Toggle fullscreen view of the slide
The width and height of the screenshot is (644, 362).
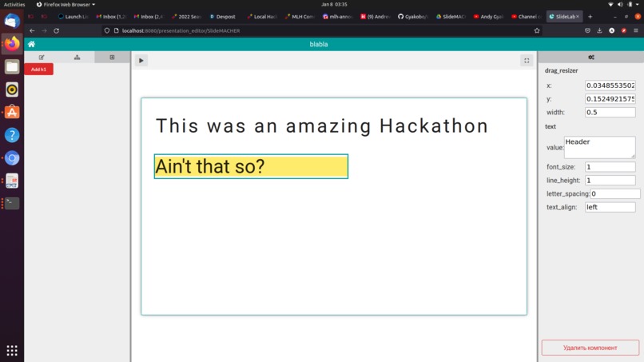coord(527,61)
